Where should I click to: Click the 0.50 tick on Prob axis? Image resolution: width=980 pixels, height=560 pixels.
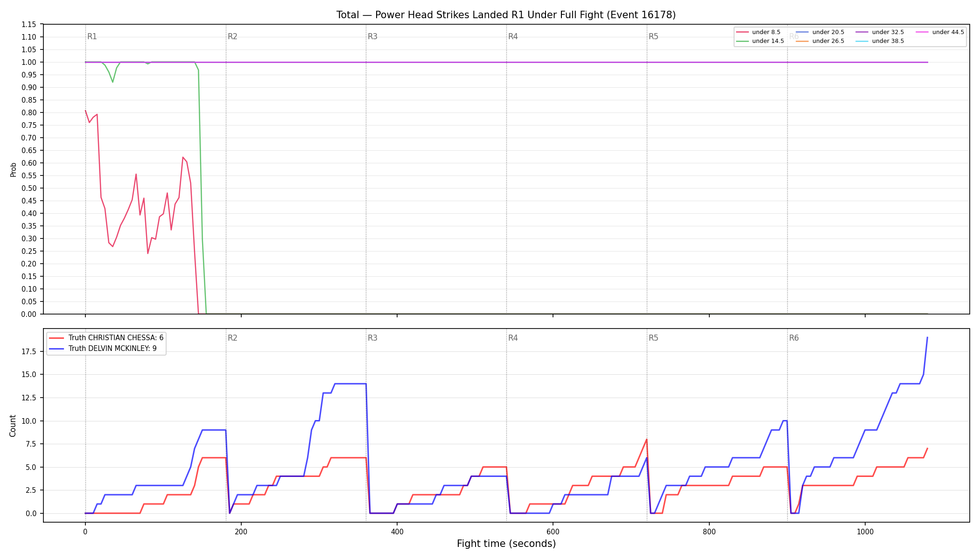point(29,188)
